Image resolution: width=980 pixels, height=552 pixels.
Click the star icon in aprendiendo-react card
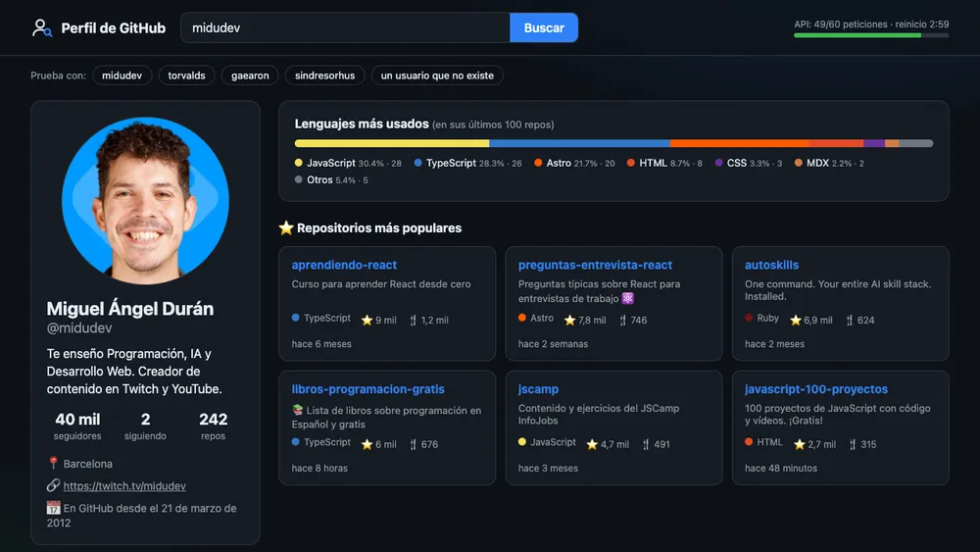click(x=367, y=320)
